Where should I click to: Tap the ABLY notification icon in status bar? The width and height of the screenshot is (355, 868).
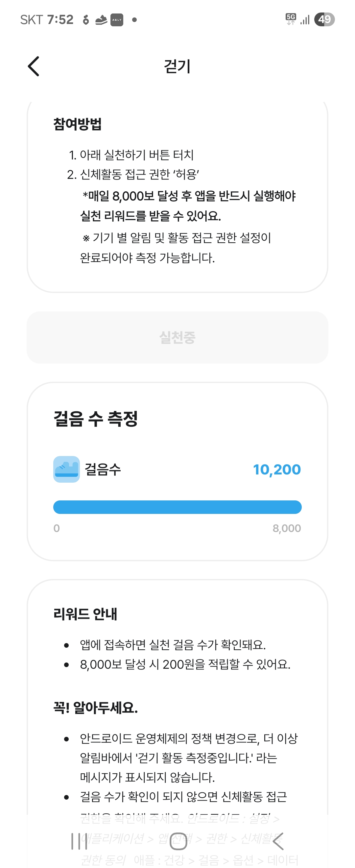click(x=117, y=20)
